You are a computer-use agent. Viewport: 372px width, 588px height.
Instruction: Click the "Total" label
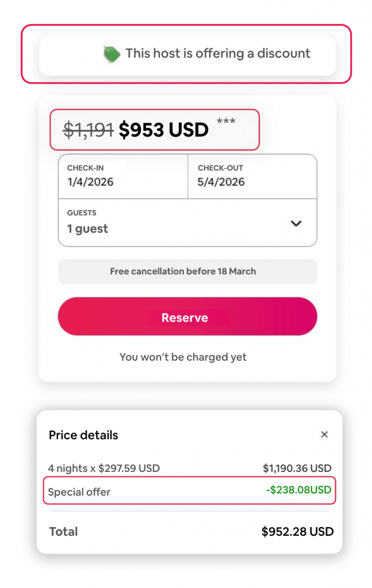click(63, 532)
